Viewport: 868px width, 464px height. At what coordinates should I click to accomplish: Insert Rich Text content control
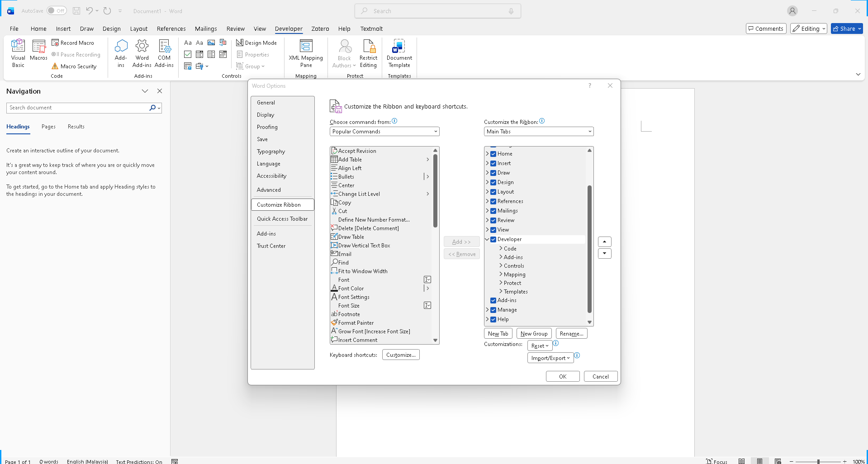coord(188,43)
